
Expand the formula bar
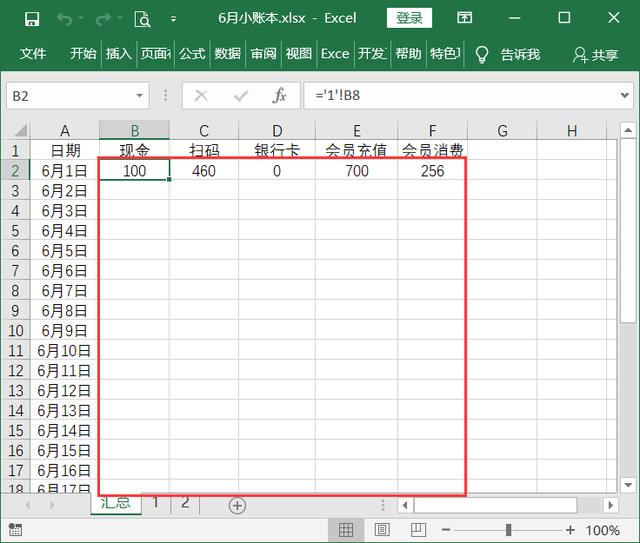(627, 96)
